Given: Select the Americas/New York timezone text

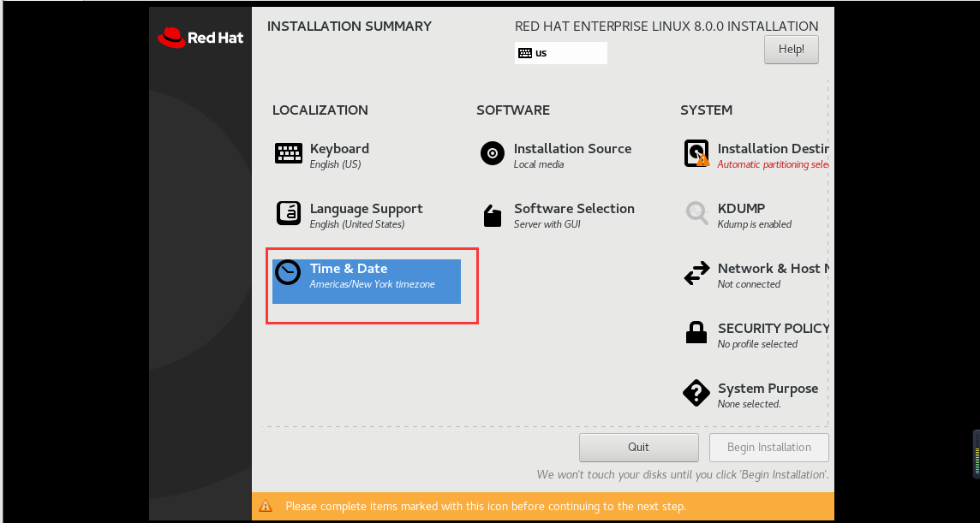Looking at the screenshot, I should click(373, 284).
